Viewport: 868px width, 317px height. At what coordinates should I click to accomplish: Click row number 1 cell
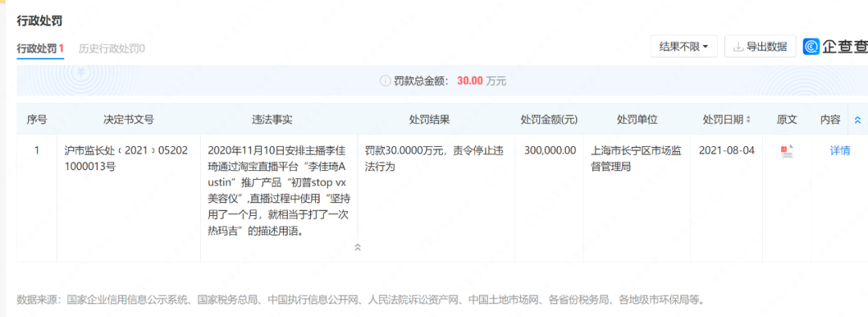(x=36, y=151)
